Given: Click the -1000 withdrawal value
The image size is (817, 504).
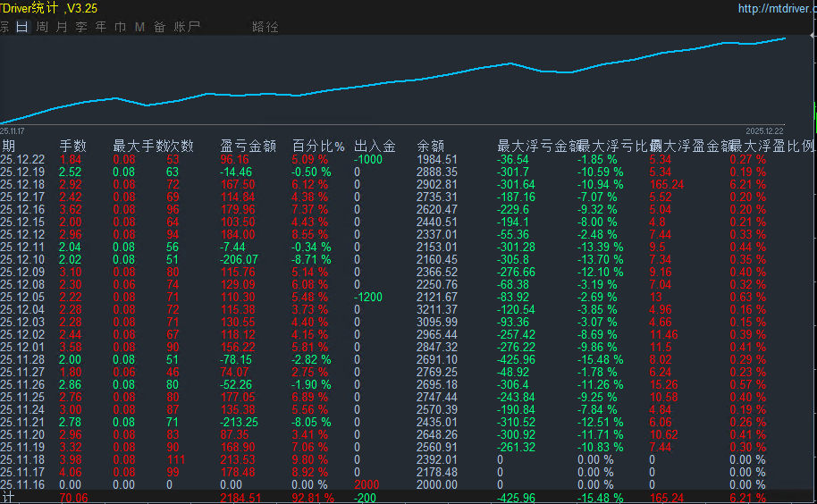Looking at the screenshot, I should click(x=368, y=159).
